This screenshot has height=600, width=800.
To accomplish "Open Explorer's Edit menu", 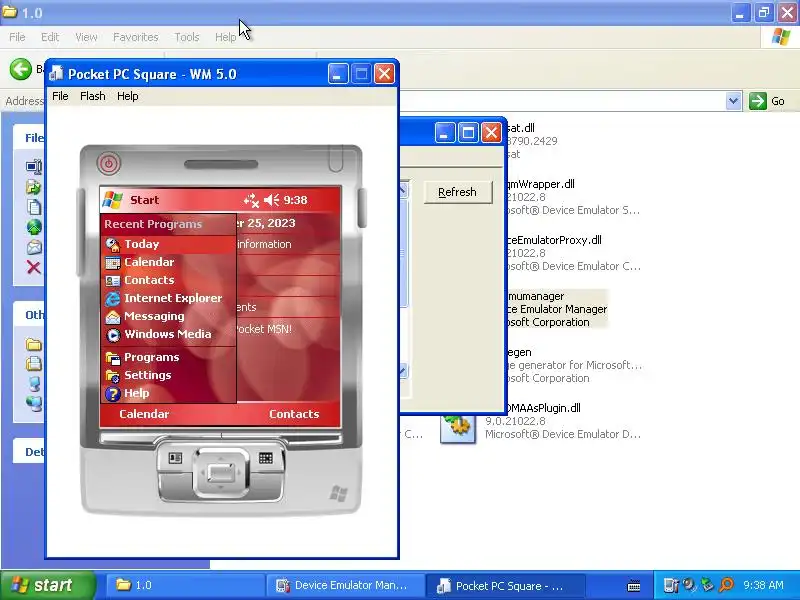I will [x=50, y=37].
